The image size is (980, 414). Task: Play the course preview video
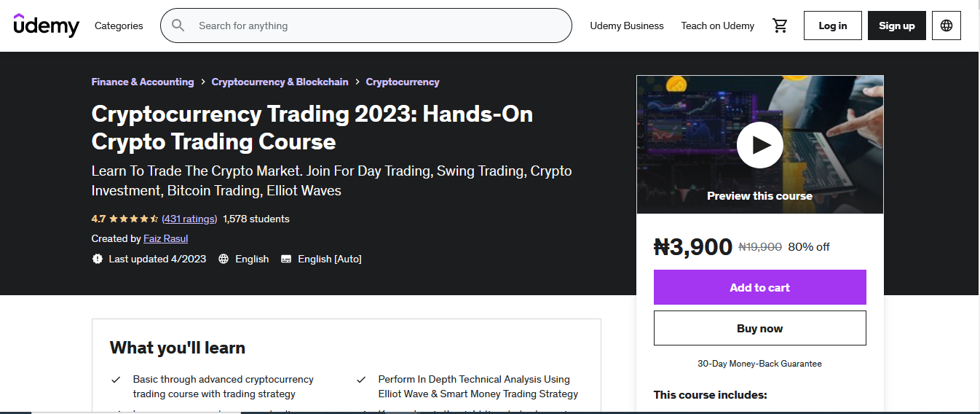(760, 145)
